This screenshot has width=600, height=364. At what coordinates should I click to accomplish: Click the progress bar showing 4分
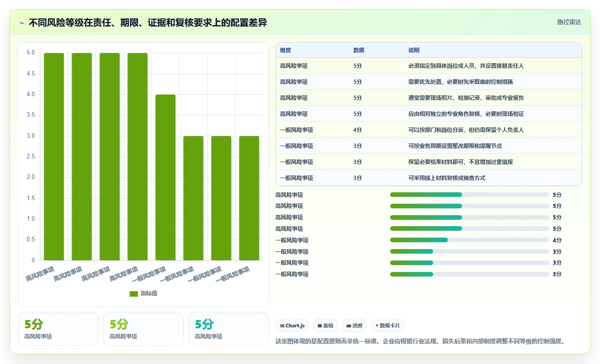[469, 240]
